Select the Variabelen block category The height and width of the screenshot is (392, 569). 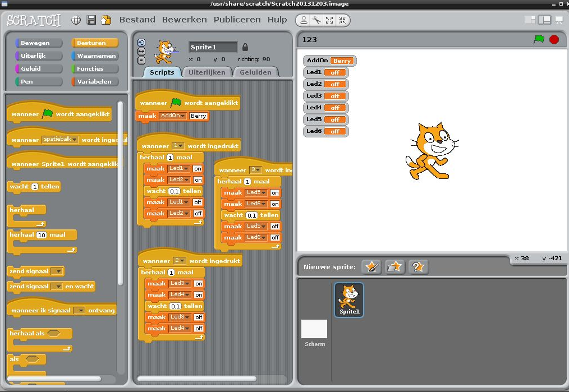tap(95, 81)
